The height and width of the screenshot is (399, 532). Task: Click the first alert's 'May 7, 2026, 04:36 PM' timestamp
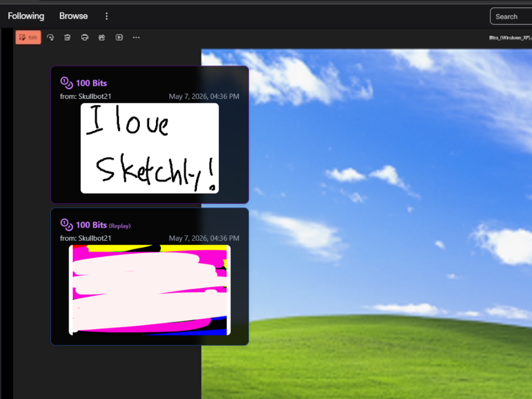click(204, 96)
